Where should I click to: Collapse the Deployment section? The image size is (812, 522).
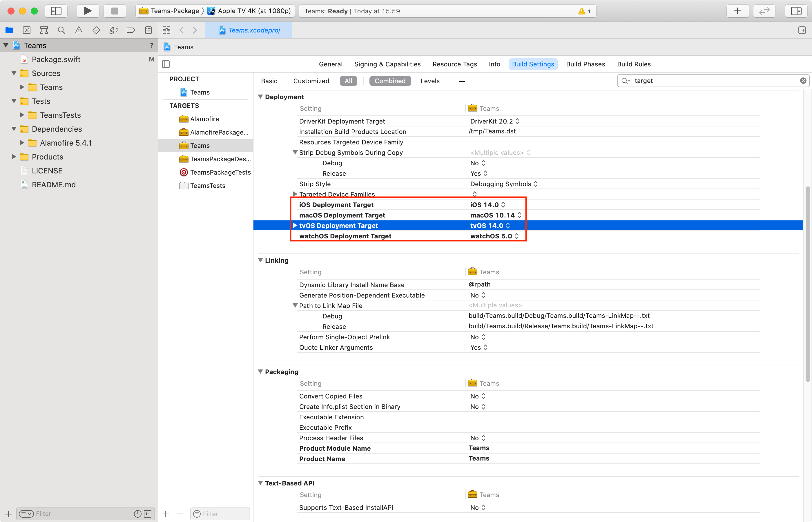pos(260,97)
